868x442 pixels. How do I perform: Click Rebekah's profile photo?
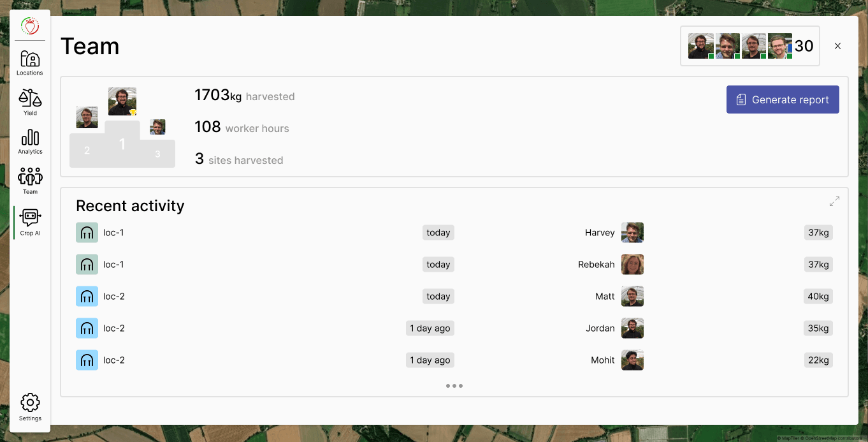[x=632, y=265]
